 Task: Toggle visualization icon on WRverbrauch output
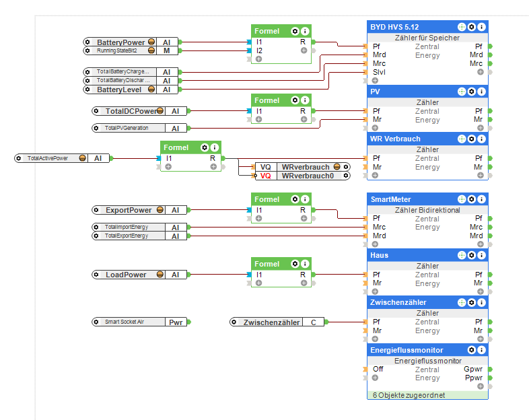point(337,167)
